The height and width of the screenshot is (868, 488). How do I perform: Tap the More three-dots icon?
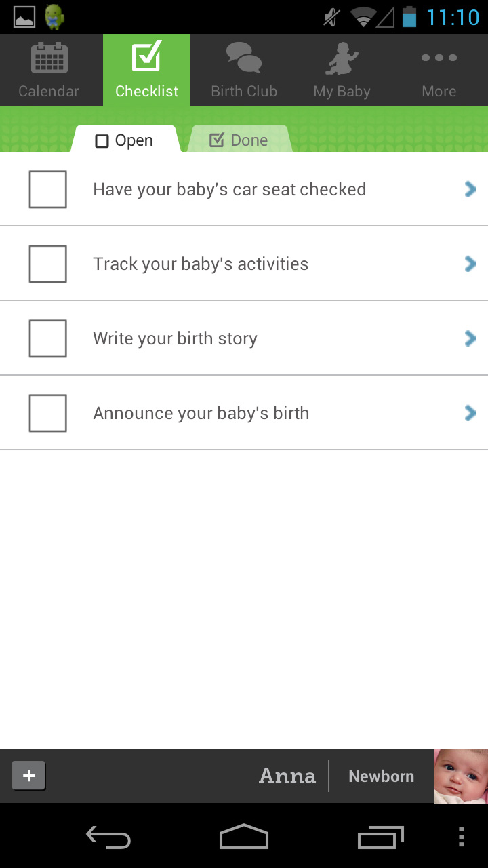[439, 58]
